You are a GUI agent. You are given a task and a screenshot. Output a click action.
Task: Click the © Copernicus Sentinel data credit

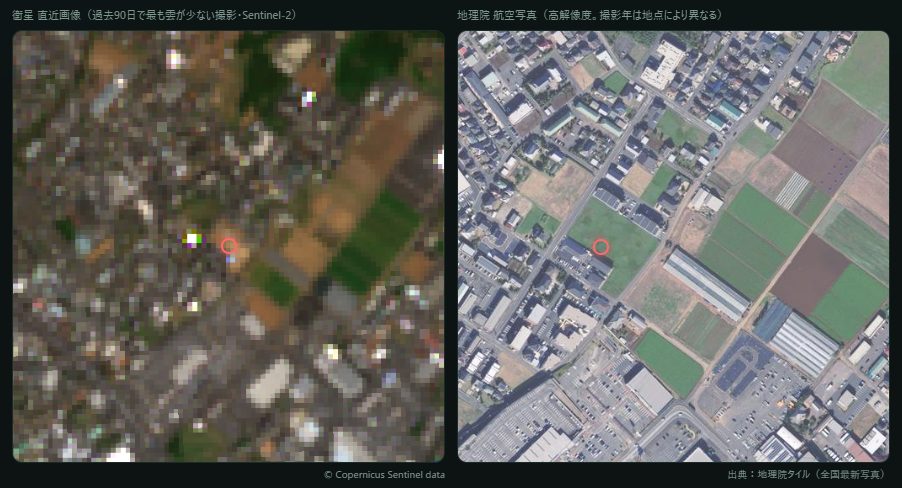point(384,475)
